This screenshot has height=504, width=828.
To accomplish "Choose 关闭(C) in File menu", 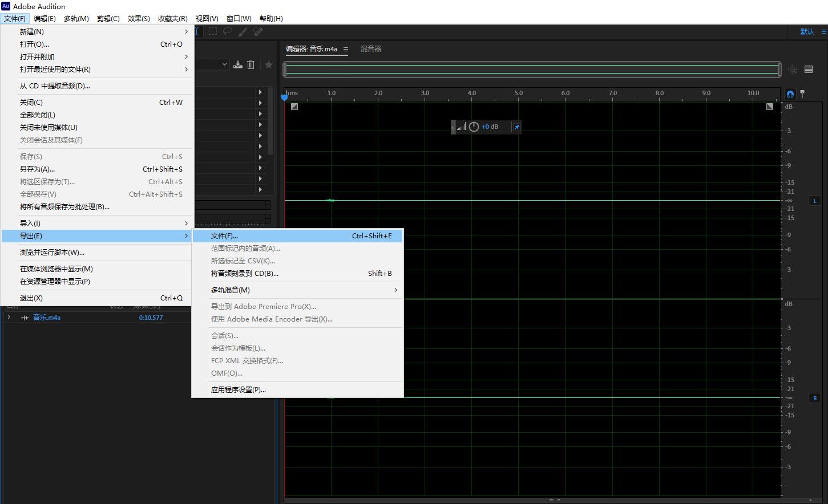I will [98, 102].
